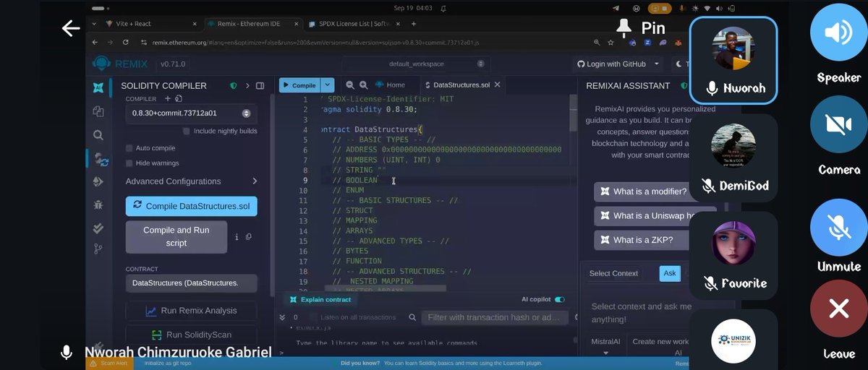Check Listen on all transactions

coord(313,317)
